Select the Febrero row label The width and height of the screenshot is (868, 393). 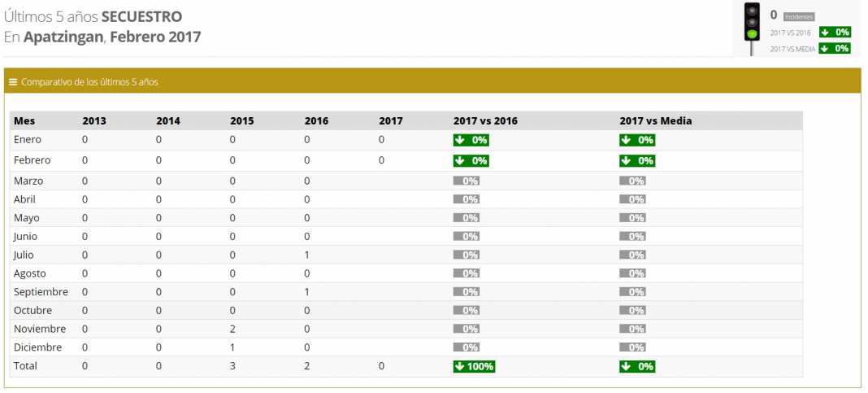(x=33, y=160)
